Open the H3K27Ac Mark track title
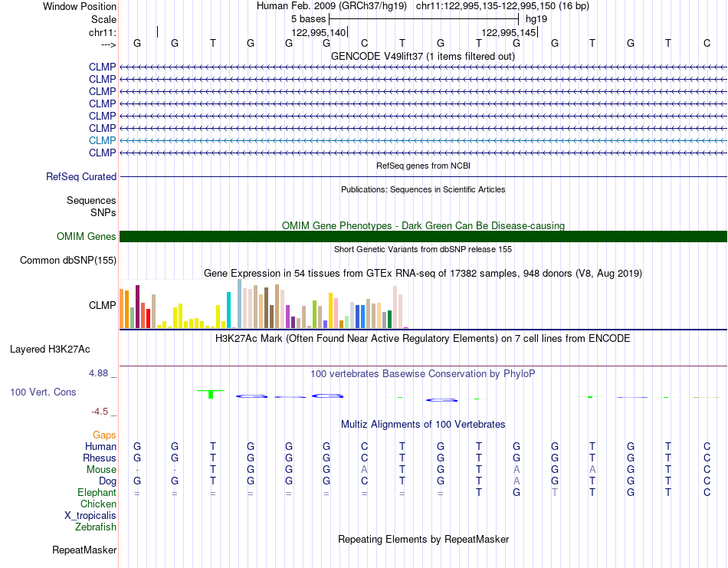Screen dimensions: 728x568 (423, 338)
